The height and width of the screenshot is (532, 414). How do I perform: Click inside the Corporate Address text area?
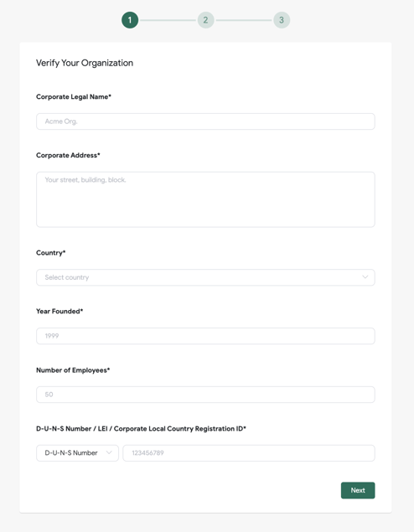pyautogui.click(x=205, y=199)
